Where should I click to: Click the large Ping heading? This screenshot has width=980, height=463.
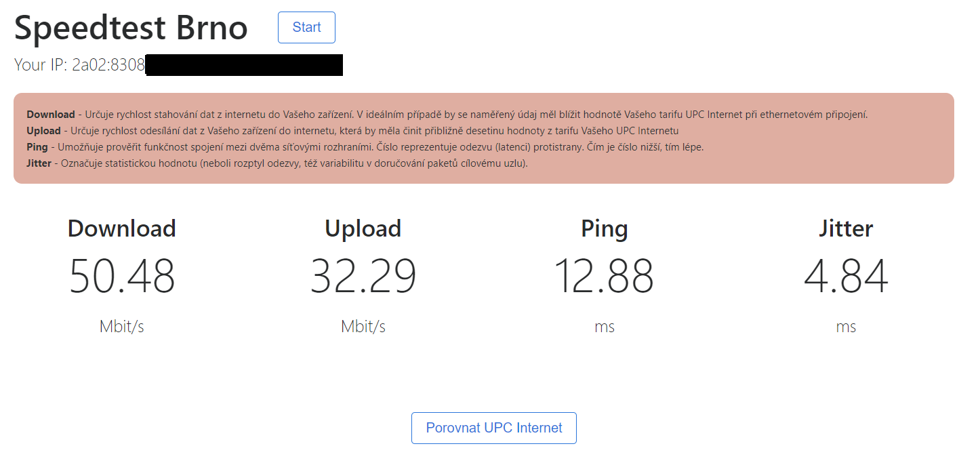(605, 228)
